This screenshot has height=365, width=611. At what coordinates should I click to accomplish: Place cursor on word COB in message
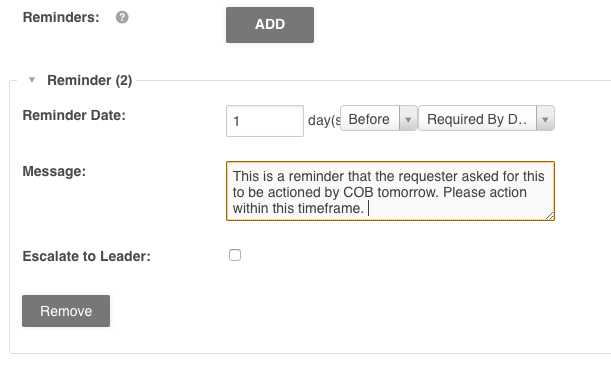(x=358, y=192)
